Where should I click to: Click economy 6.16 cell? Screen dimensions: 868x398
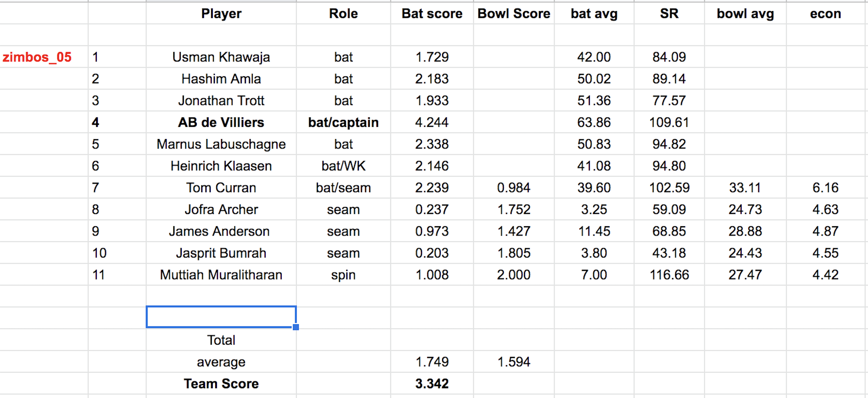coord(826,187)
